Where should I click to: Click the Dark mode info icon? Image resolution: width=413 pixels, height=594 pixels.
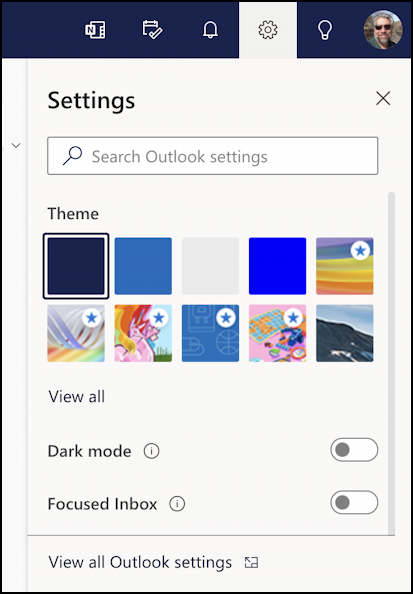pyautogui.click(x=152, y=451)
